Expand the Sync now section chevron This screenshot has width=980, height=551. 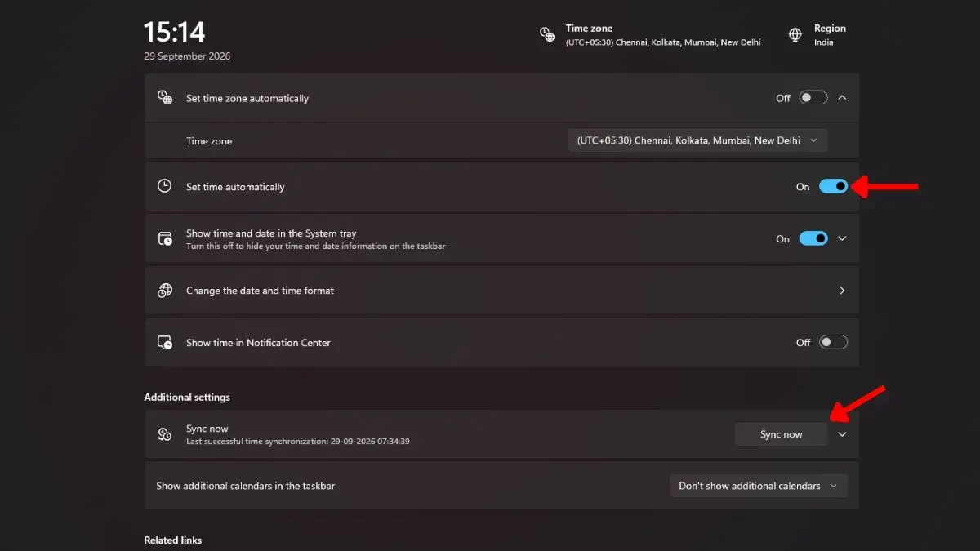pyautogui.click(x=843, y=434)
